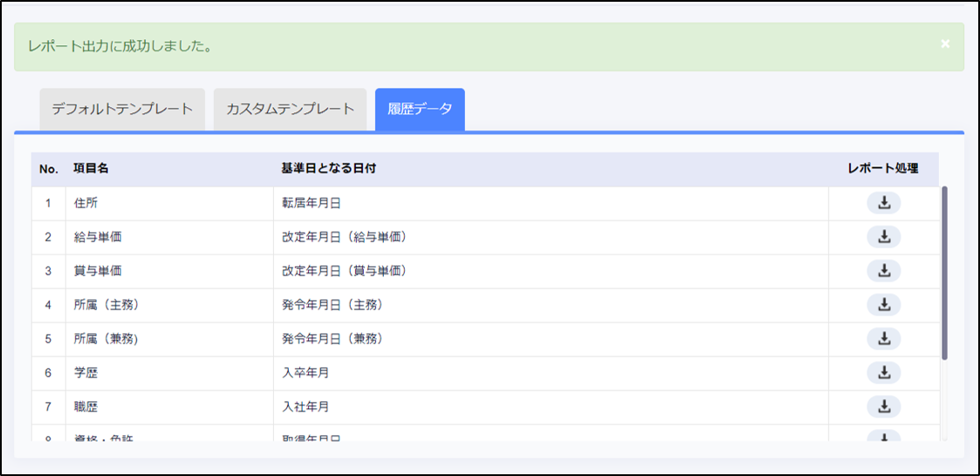The height and width of the screenshot is (476, 980).
Task: Dismiss the success message with the × button
Action: (x=945, y=44)
